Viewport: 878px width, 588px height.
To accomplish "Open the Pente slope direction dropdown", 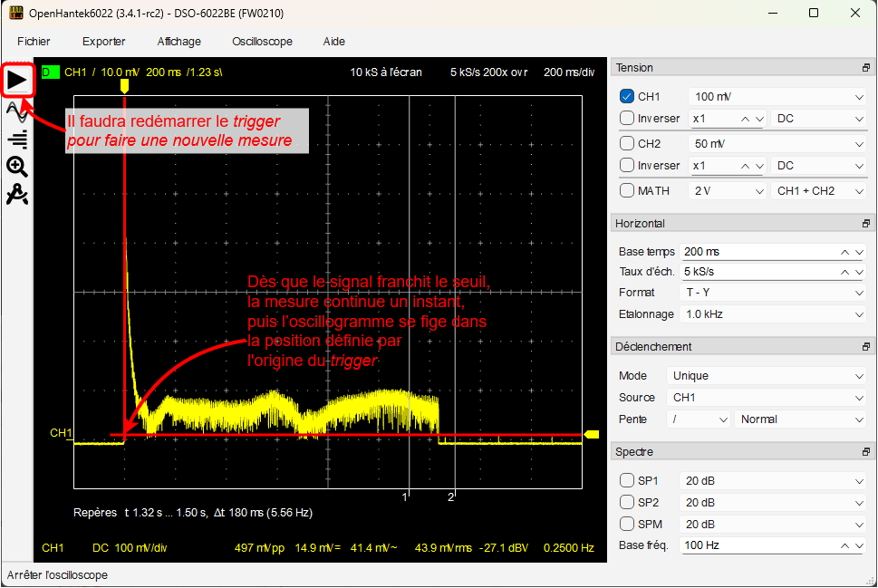I will (x=699, y=419).
